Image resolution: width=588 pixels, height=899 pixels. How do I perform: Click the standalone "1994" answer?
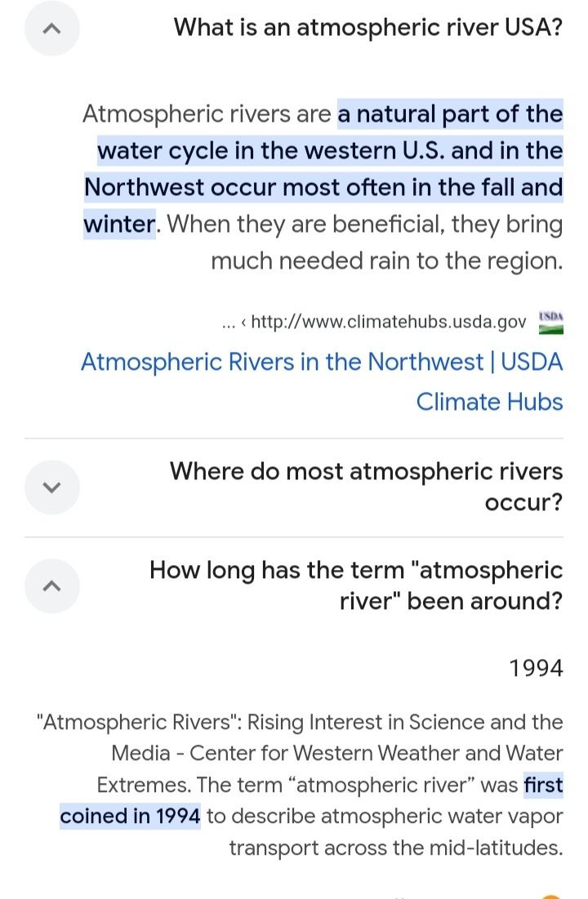pos(536,669)
